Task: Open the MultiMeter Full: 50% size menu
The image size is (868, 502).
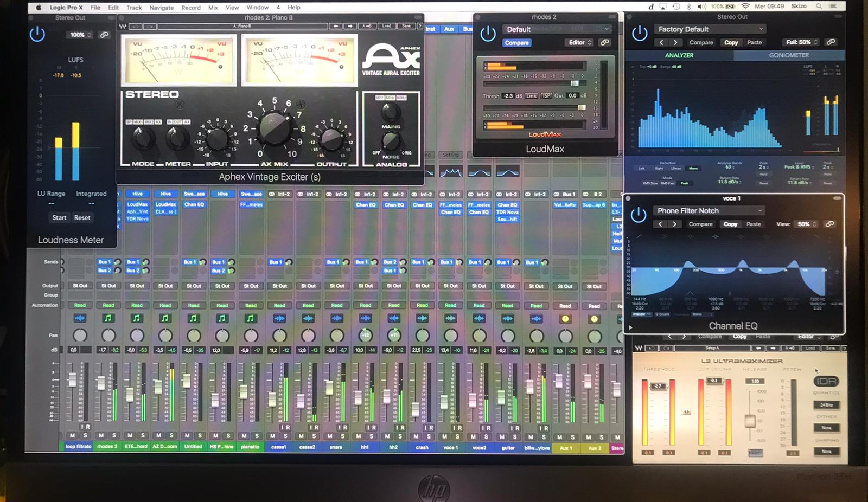Action: 801,42
